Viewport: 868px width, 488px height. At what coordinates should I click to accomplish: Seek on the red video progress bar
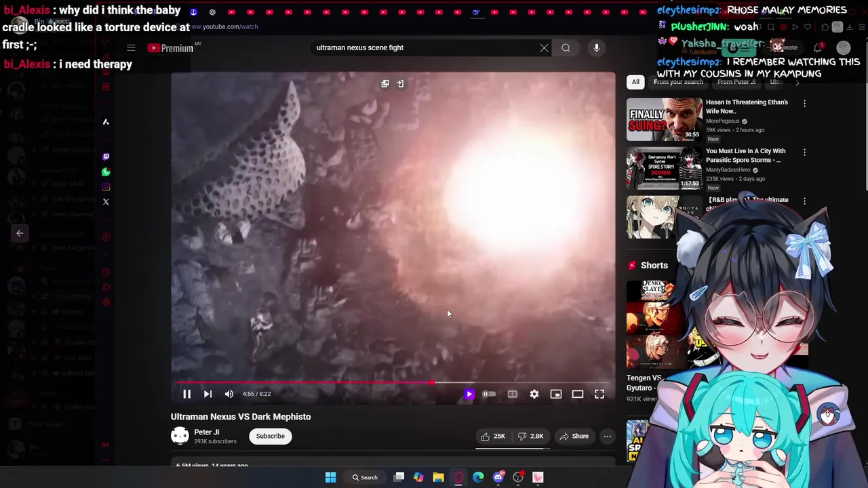click(393, 383)
